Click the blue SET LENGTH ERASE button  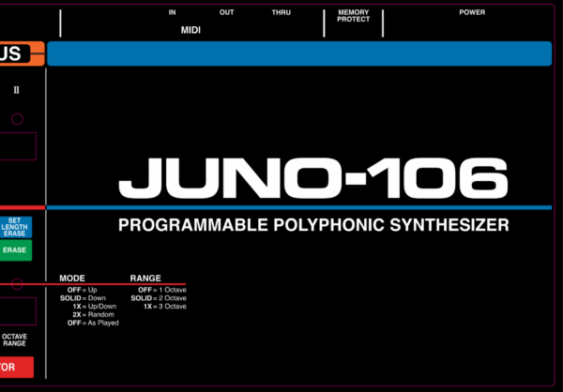(x=15, y=227)
